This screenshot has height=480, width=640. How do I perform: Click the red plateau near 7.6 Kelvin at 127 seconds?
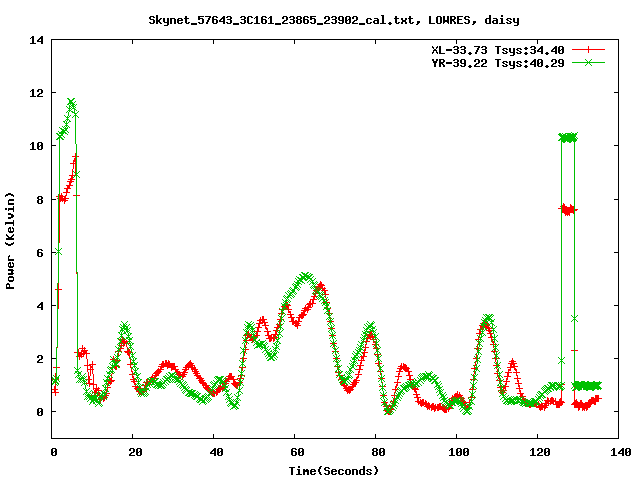pyautogui.click(x=568, y=210)
